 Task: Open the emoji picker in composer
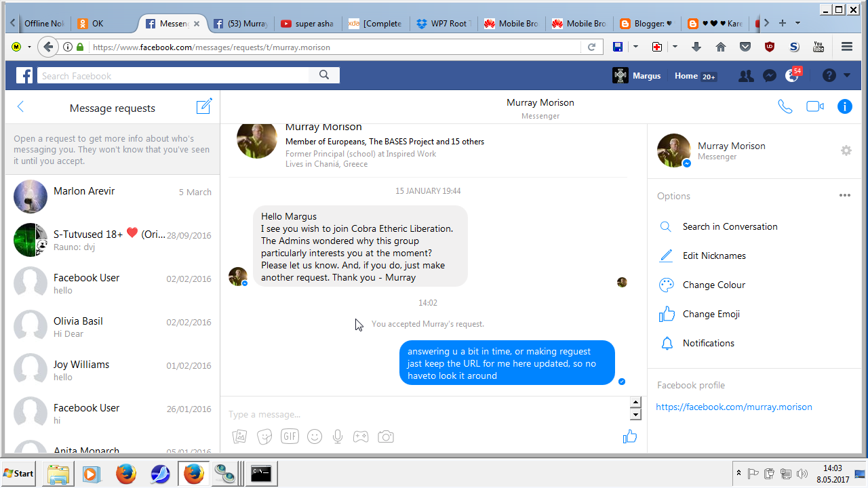(x=315, y=436)
